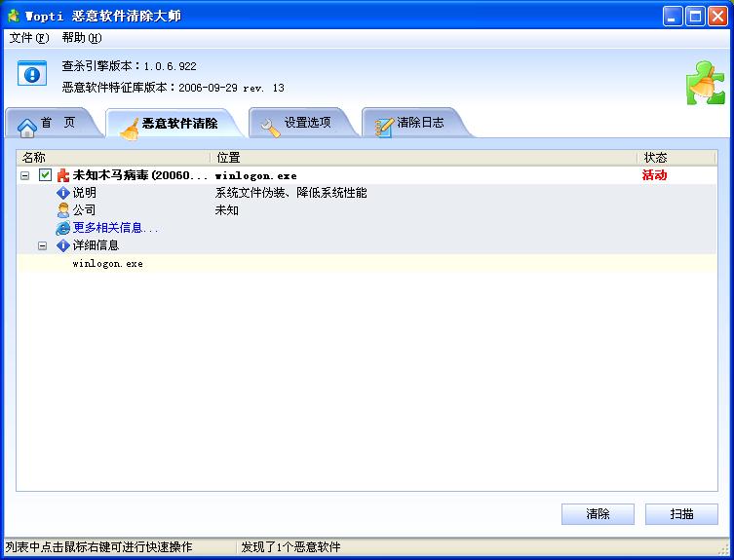Screen dimensions: 734x560
Task: Open the 帮助(H) menu
Action: point(82,38)
